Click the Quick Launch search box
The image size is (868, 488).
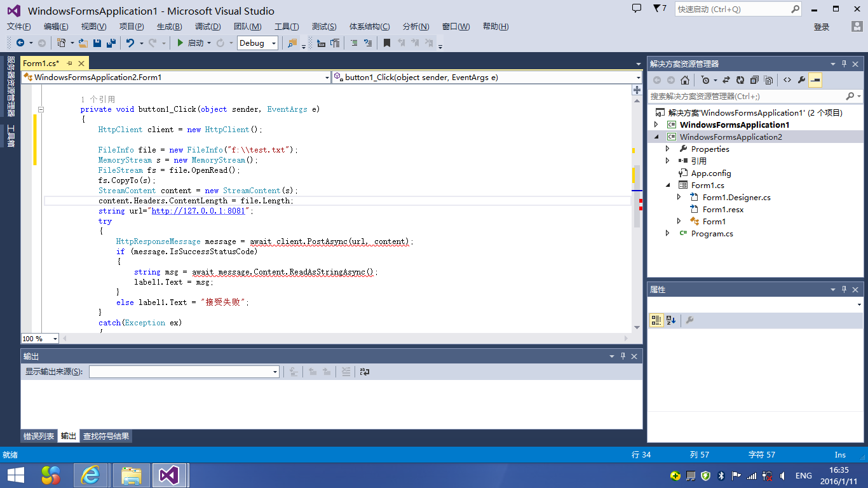[x=731, y=10]
